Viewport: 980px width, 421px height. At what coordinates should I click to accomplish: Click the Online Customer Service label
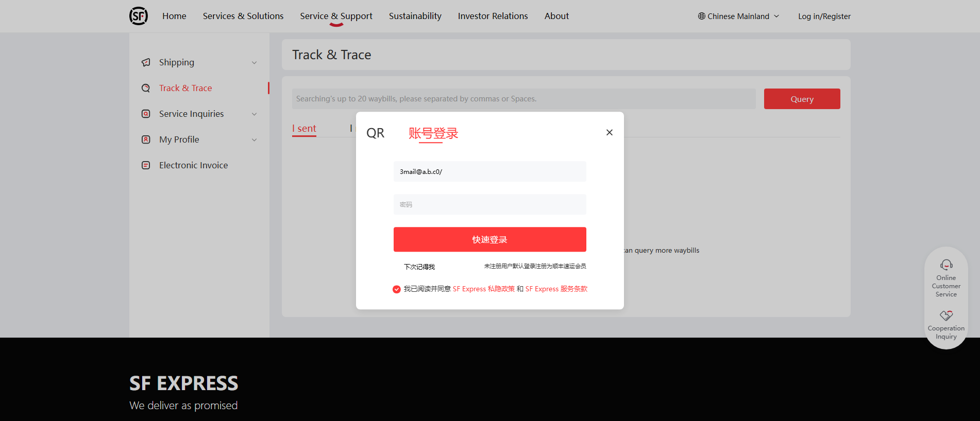946,286
